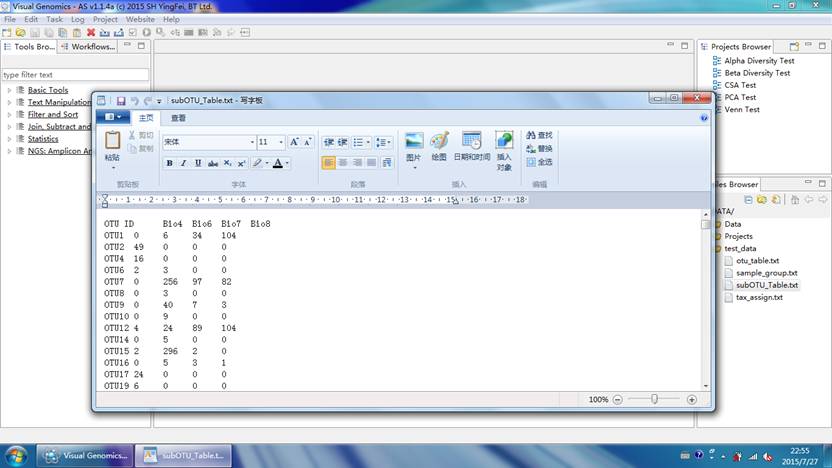This screenshot has height=468, width=832.
Task: Insert a picture using the ribbon icon
Action: [x=414, y=141]
